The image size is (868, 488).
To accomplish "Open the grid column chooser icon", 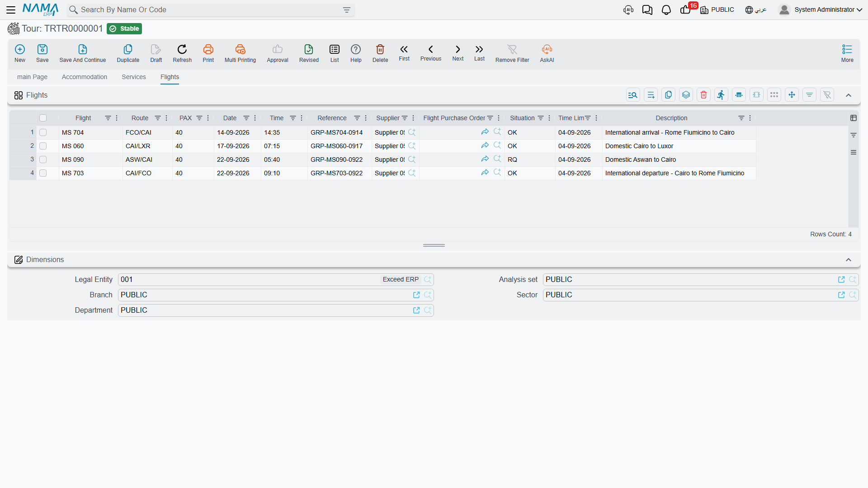I will (854, 118).
